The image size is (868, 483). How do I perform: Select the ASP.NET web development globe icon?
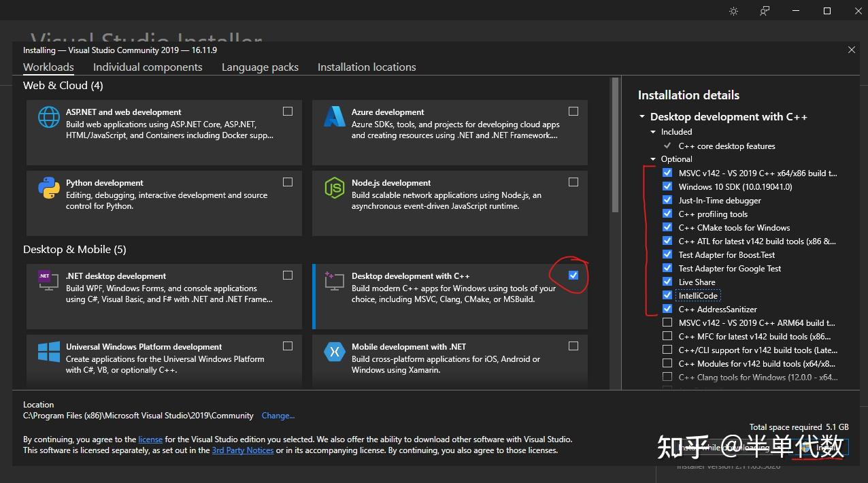coord(48,117)
